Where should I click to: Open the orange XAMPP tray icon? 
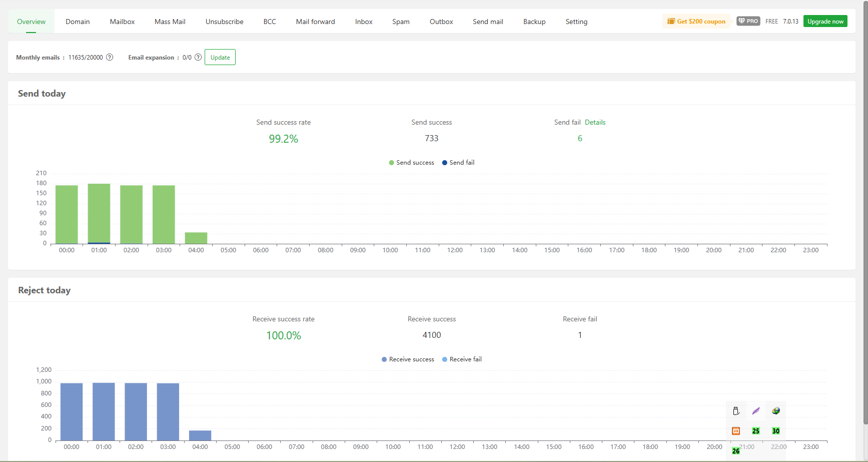736,431
